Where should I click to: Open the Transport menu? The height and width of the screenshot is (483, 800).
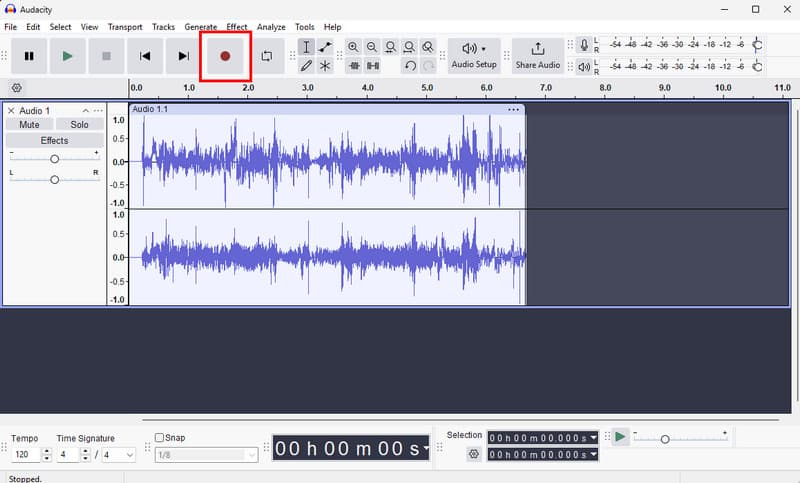[x=125, y=27]
